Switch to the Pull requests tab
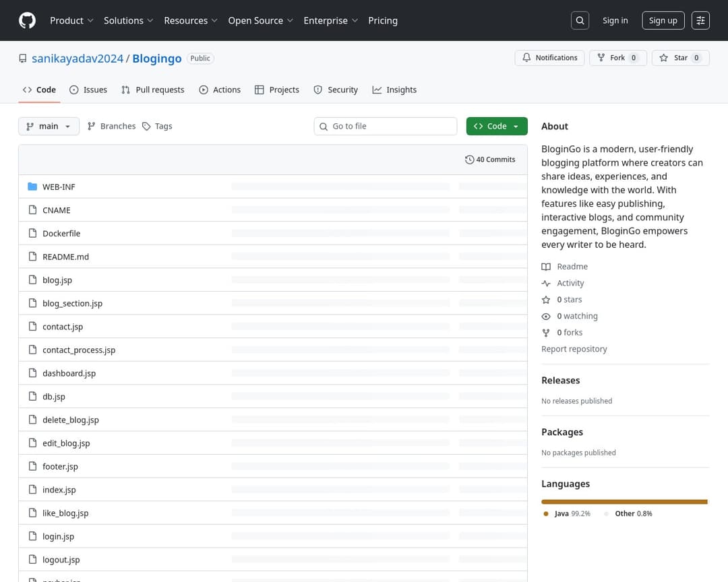This screenshot has width=728, height=582. [153, 90]
